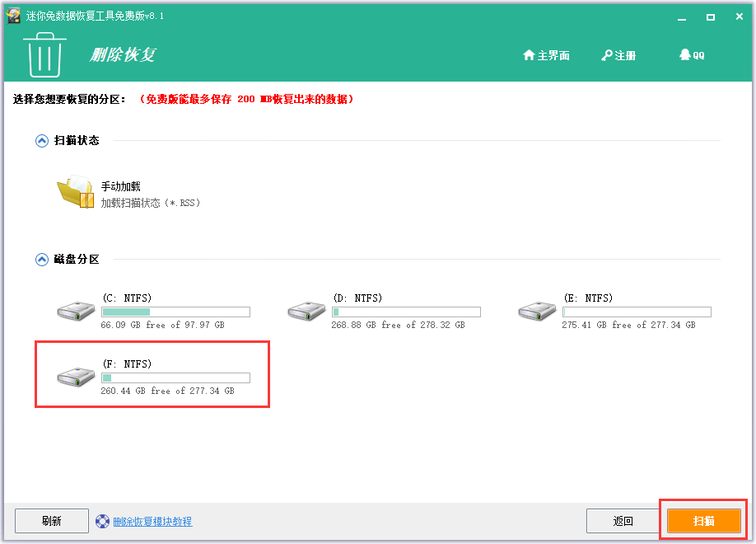The height and width of the screenshot is (544, 756).
Task: Click the 删除恢复 header title
Action: click(x=123, y=54)
